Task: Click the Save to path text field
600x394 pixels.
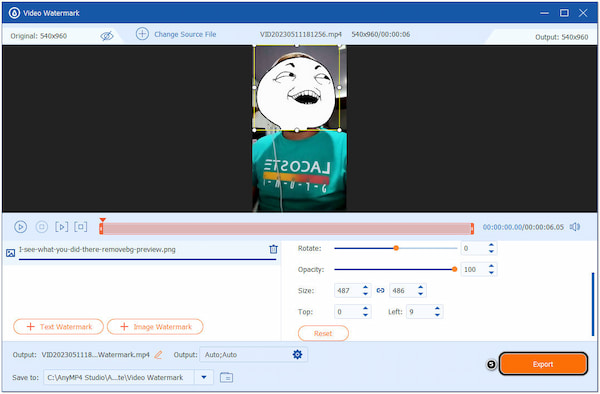Action: click(x=119, y=378)
